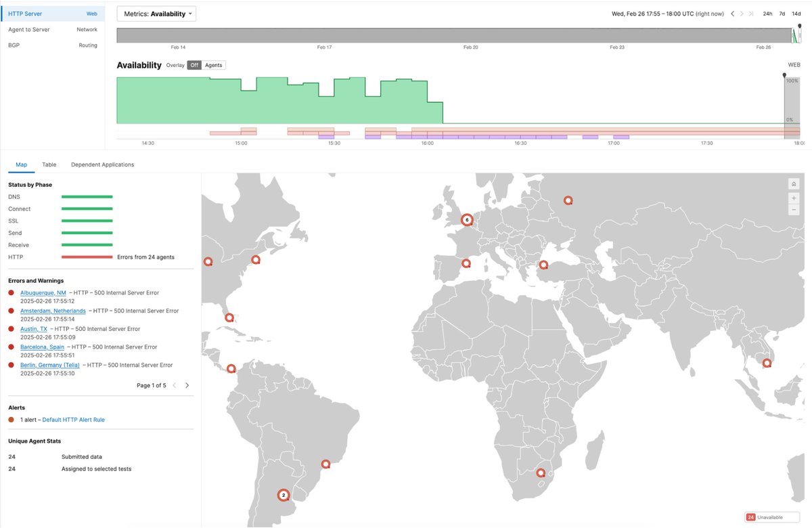Click the red 24 Unavailable legend badge
Image resolution: width=812 pixels, height=528 pixels.
(750, 517)
